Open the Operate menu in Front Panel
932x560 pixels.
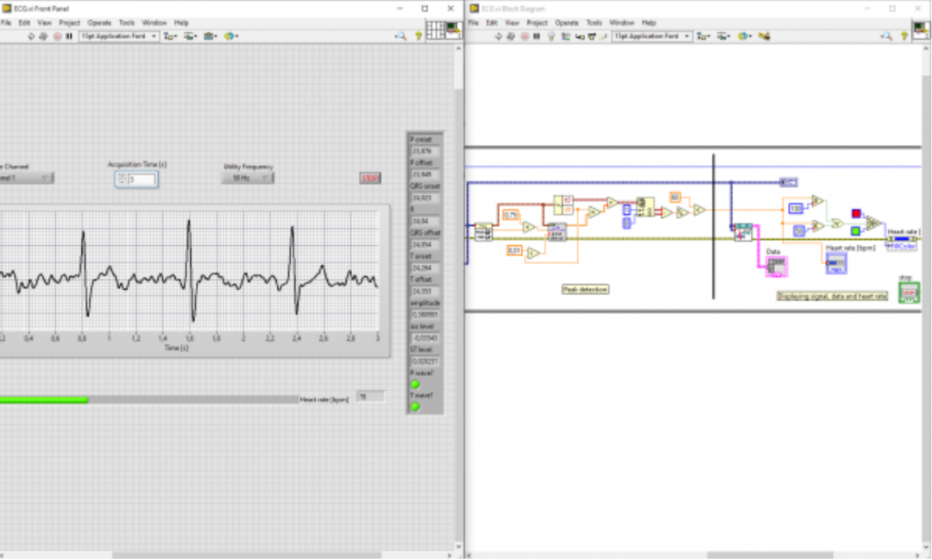coord(99,22)
